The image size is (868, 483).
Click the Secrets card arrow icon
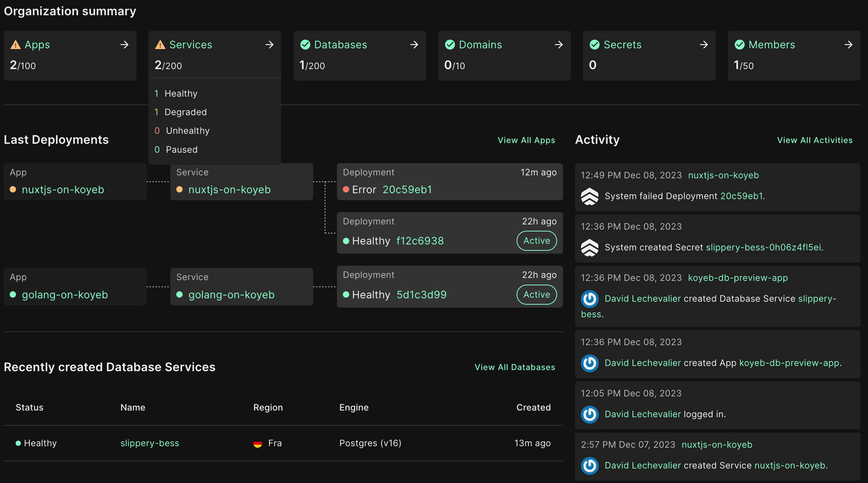(x=704, y=45)
